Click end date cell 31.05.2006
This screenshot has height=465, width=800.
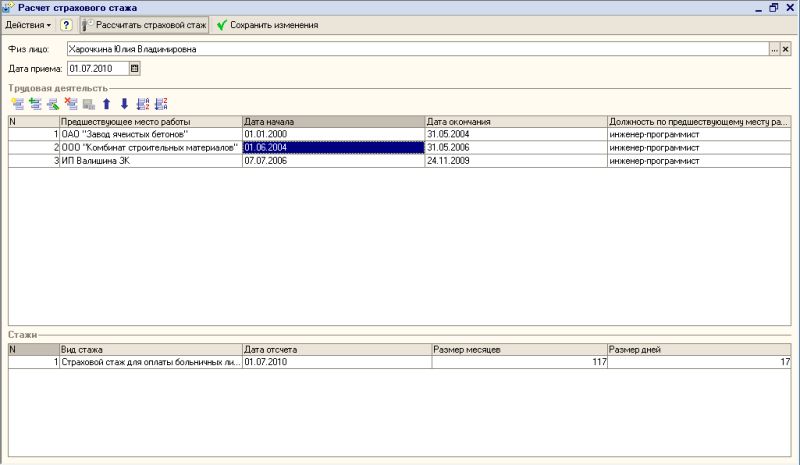point(516,148)
